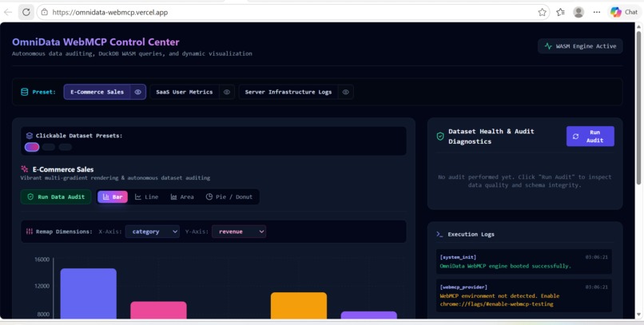Screen dimensions: 644x325
Task: Click the page vertical scrollbar thumb
Action: click(x=639, y=107)
